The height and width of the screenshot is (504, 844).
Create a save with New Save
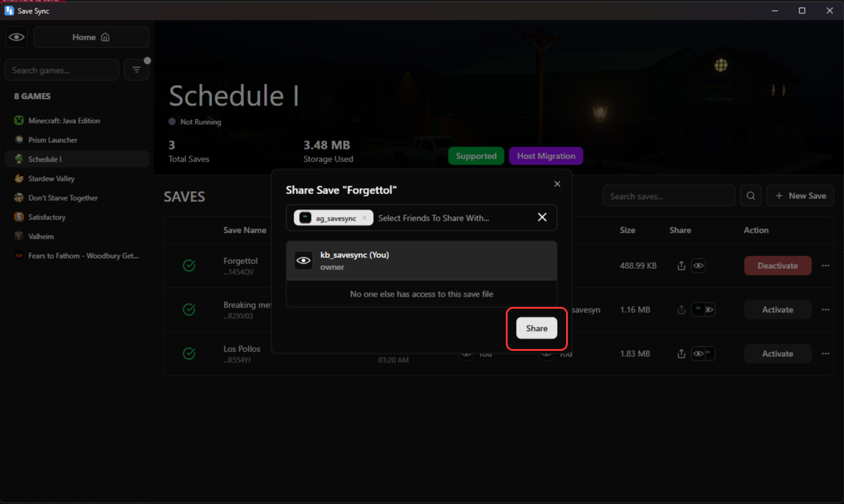[800, 196]
